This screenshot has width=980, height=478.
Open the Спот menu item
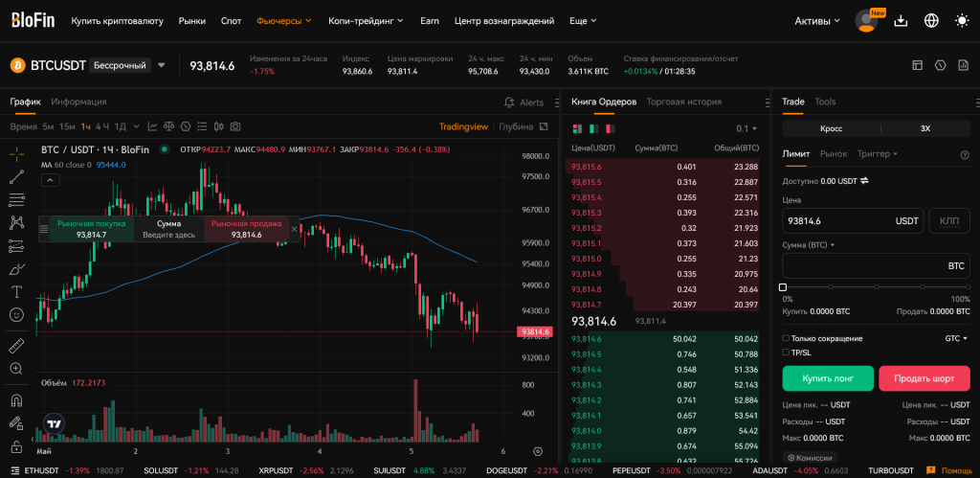(232, 21)
